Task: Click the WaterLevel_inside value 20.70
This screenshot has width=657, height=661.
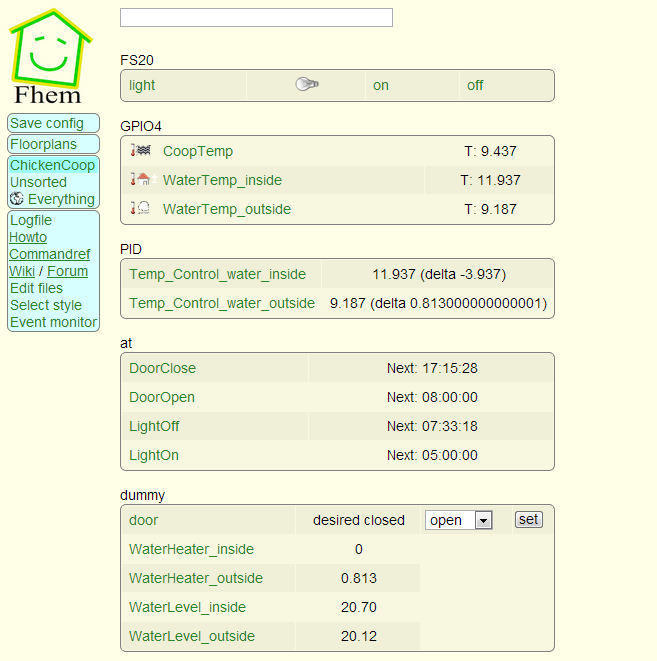Action: [359, 607]
